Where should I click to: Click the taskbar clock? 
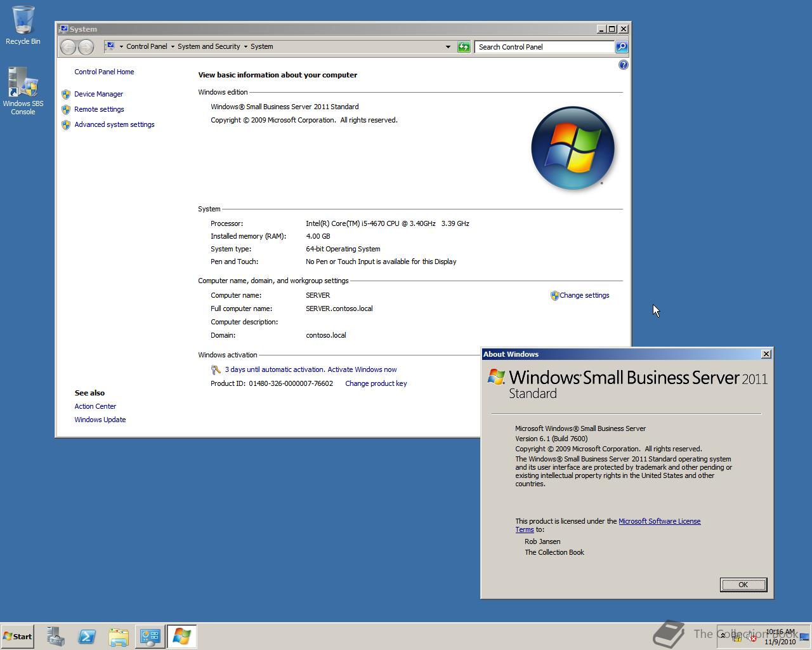coord(780,637)
